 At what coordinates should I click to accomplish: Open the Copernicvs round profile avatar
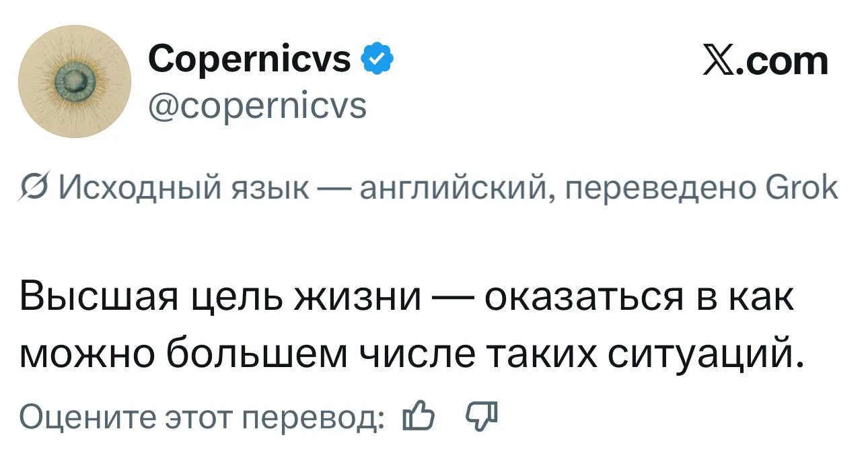(x=75, y=82)
